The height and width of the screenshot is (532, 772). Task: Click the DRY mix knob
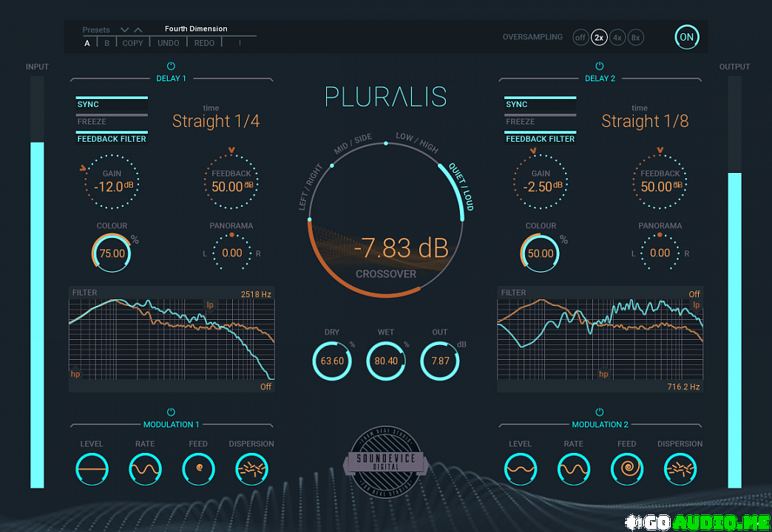332,361
